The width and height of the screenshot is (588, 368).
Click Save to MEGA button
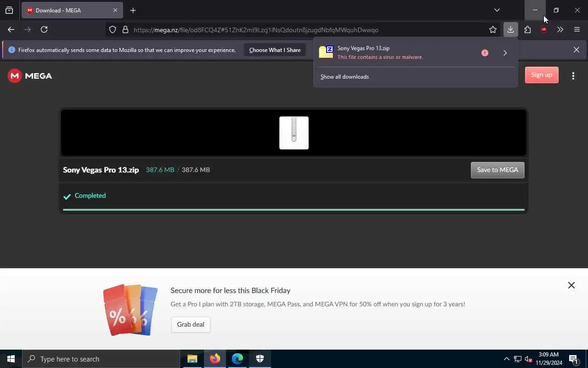click(x=498, y=170)
